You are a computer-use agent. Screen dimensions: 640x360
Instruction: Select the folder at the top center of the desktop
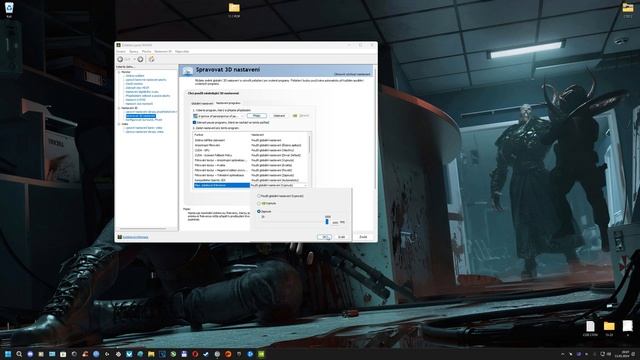(x=234, y=9)
